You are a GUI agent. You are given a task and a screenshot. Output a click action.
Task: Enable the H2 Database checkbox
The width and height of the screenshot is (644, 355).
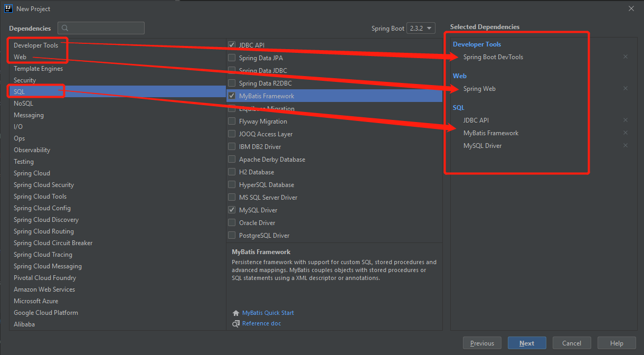(232, 172)
